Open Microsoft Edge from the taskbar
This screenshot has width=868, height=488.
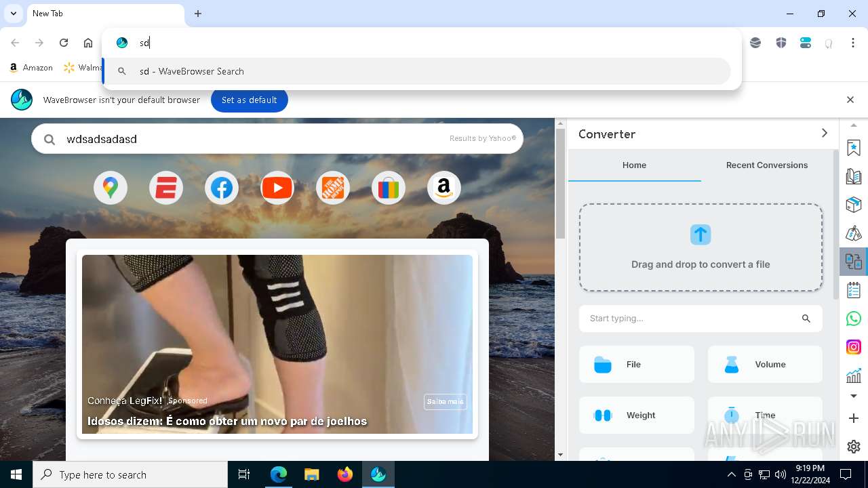tap(279, 474)
